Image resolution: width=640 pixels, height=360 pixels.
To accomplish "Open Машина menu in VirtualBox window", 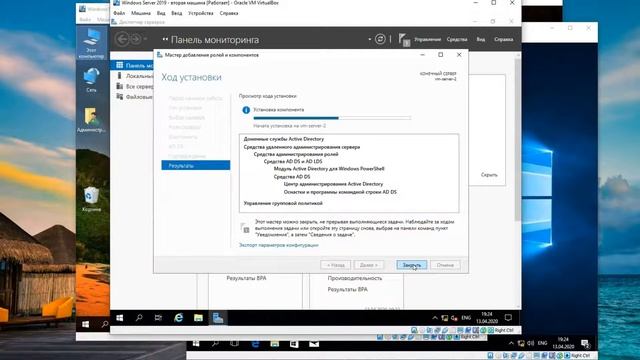I will click(140, 13).
